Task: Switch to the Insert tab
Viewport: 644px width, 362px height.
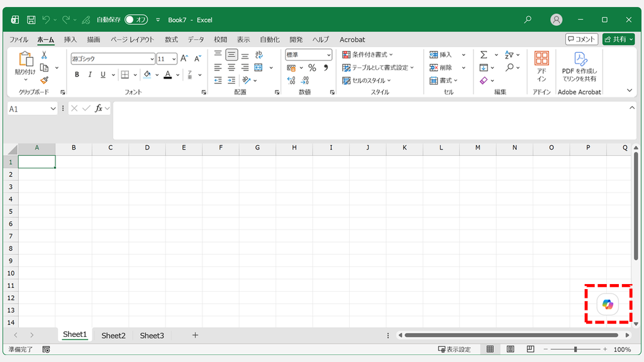Action: (x=70, y=40)
